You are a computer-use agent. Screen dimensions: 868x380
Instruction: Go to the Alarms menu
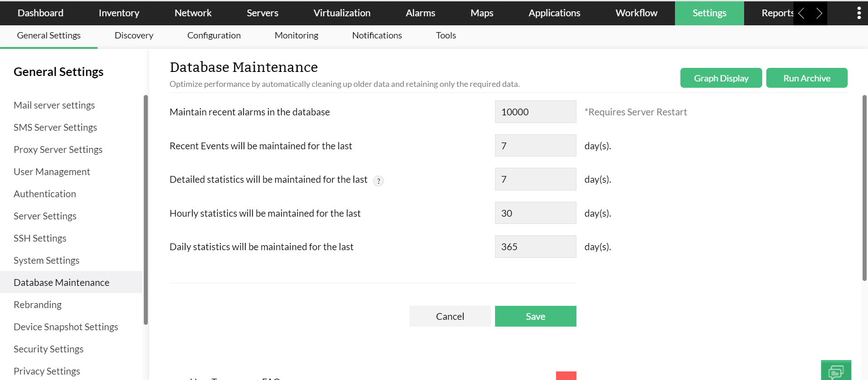(420, 13)
